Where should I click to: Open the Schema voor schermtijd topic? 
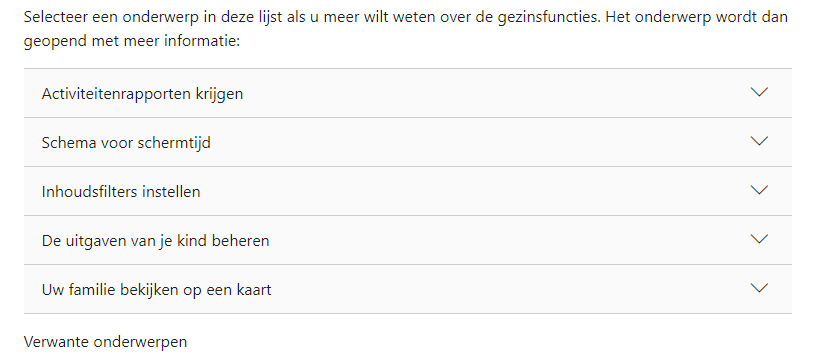pyautogui.click(x=126, y=143)
